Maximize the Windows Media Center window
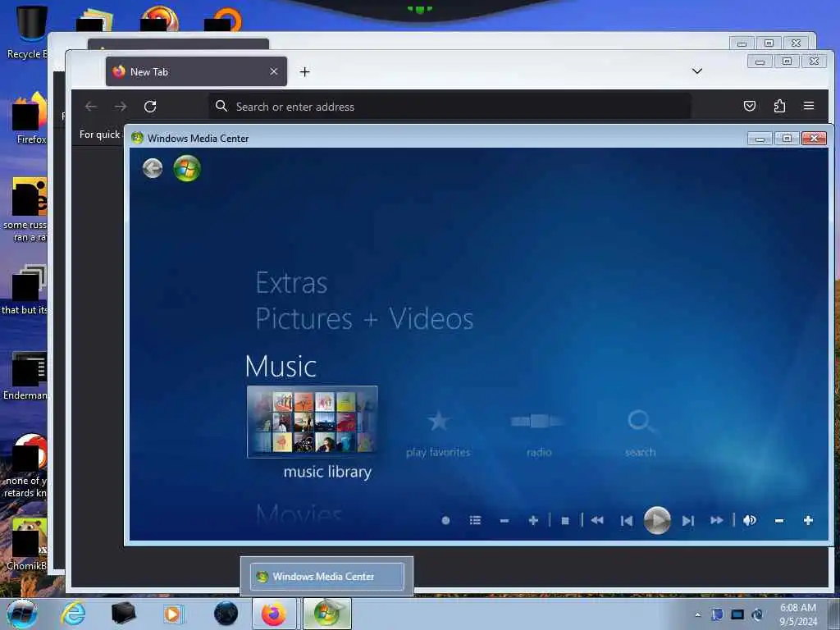Viewport: 840px width, 630px height. 787,138
